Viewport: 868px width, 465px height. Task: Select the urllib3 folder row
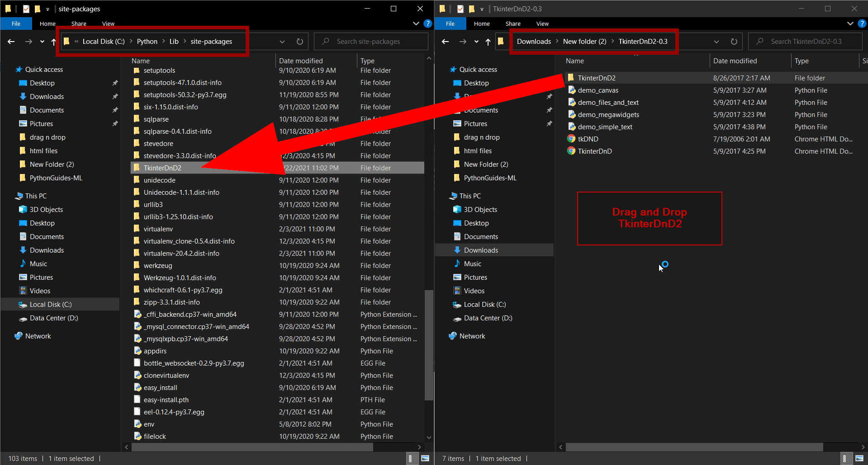[x=277, y=205]
